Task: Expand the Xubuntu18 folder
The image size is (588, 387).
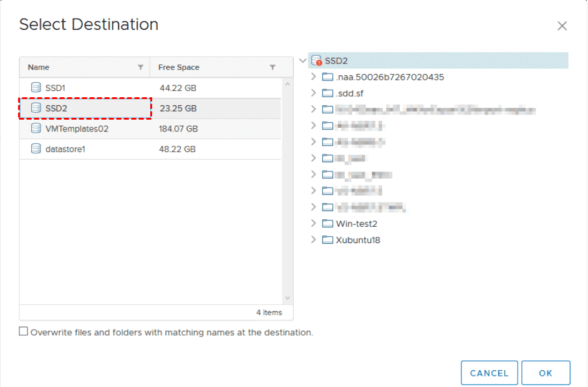Action: click(314, 239)
